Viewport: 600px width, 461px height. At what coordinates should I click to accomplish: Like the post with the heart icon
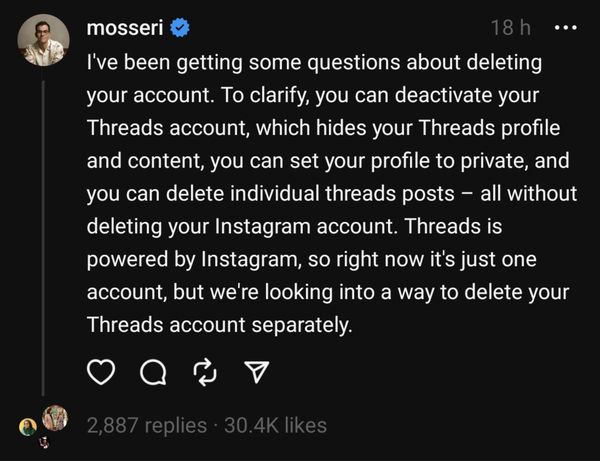[x=101, y=373]
